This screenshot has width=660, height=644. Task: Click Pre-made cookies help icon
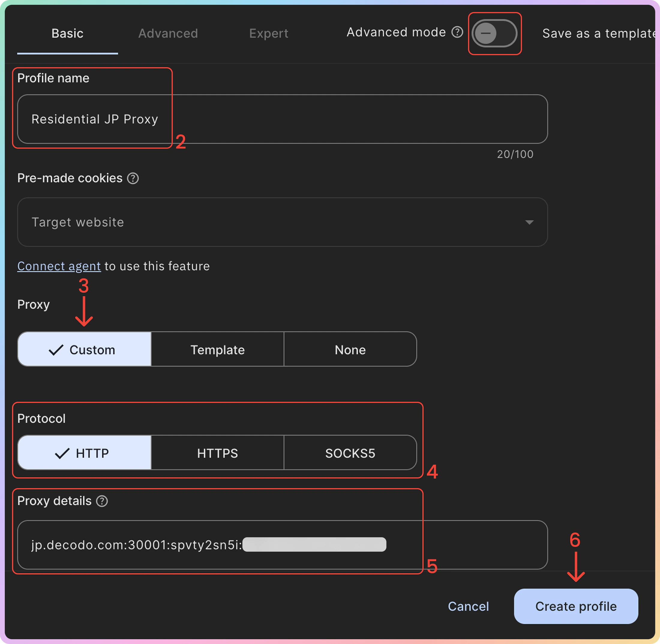pyautogui.click(x=133, y=178)
